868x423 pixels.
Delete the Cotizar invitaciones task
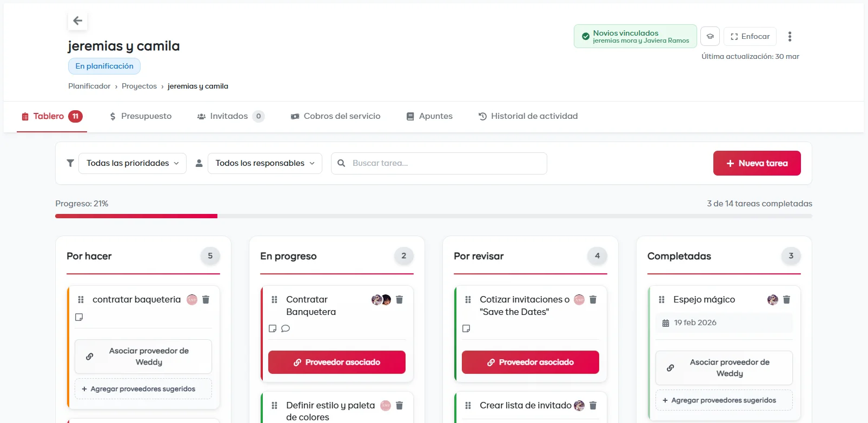593,300
